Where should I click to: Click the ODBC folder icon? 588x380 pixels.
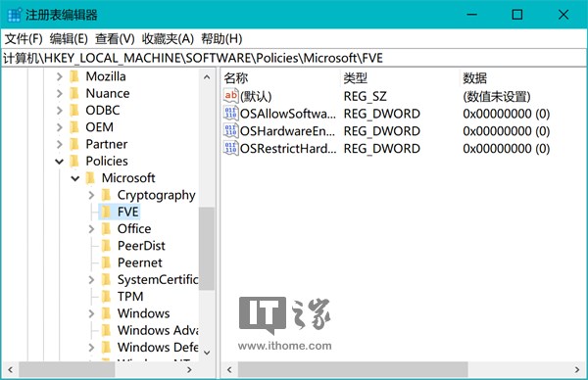[74, 110]
